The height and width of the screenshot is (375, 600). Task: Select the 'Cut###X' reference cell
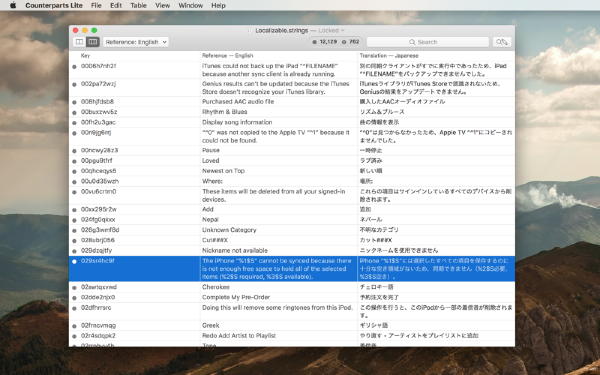pyautogui.click(x=279, y=240)
